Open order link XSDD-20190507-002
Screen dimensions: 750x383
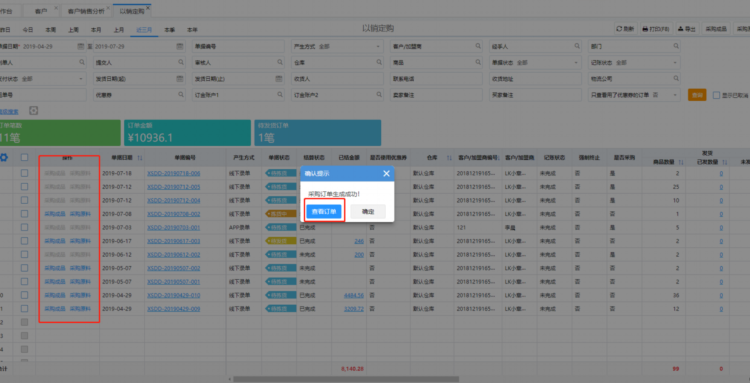[x=174, y=268]
